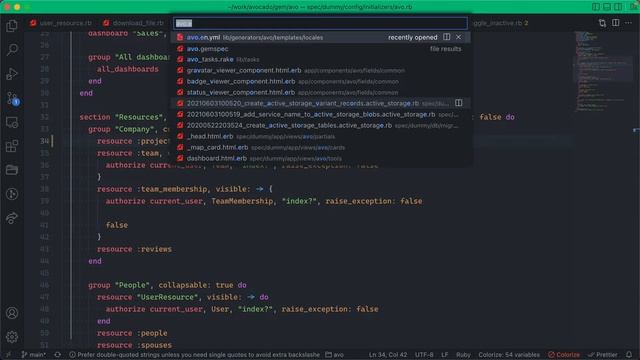Open _head.html.erb result

pyautogui.click(x=320, y=136)
